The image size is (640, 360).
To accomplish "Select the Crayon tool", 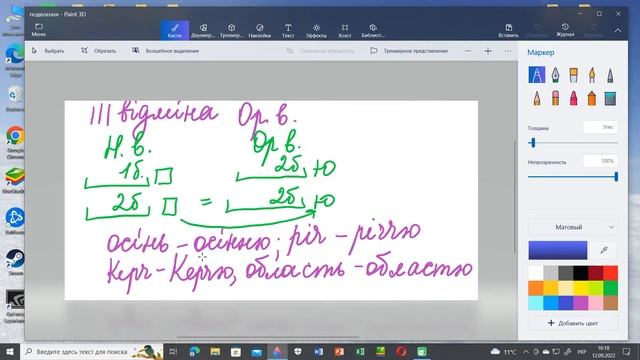I will (573, 98).
